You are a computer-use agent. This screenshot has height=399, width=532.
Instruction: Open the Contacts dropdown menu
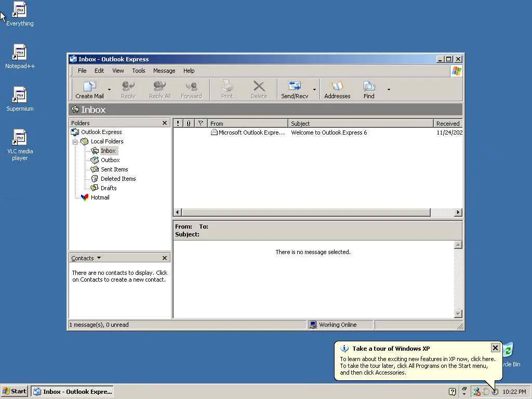tap(86, 258)
